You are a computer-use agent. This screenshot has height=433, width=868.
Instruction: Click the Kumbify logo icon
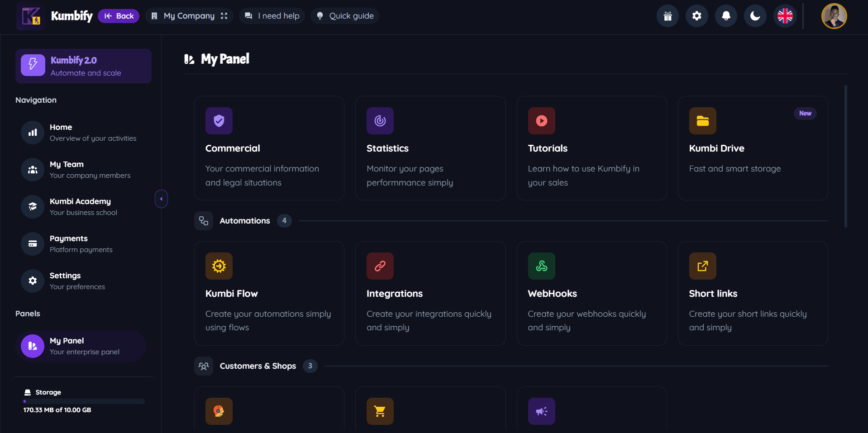tap(31, 16)
